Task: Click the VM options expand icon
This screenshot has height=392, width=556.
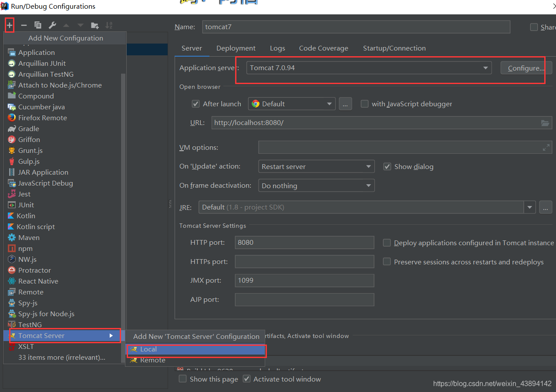Action: [546, 148]
